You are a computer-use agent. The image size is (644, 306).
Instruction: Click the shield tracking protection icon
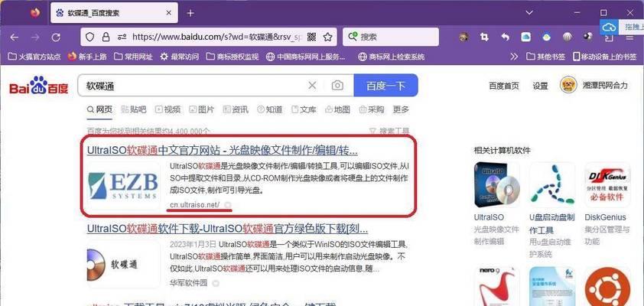tap(89, 37)
